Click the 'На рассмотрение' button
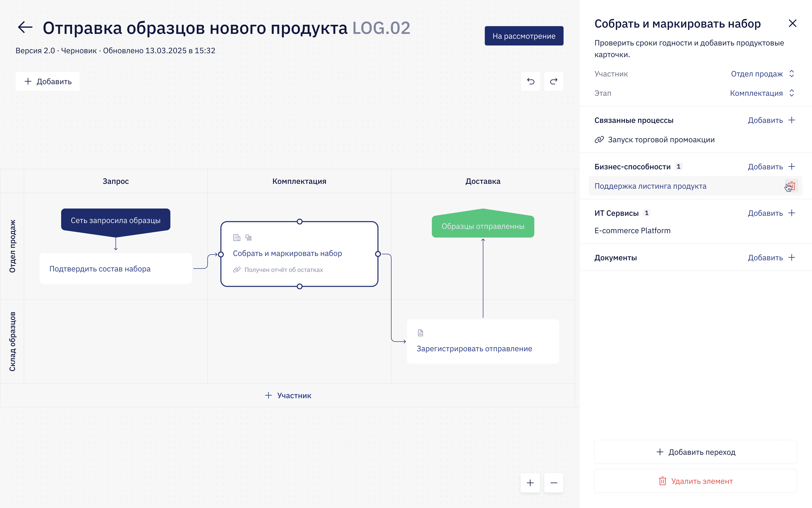The width and height of the screenshot is (812, 508). [x=524, y=36]
